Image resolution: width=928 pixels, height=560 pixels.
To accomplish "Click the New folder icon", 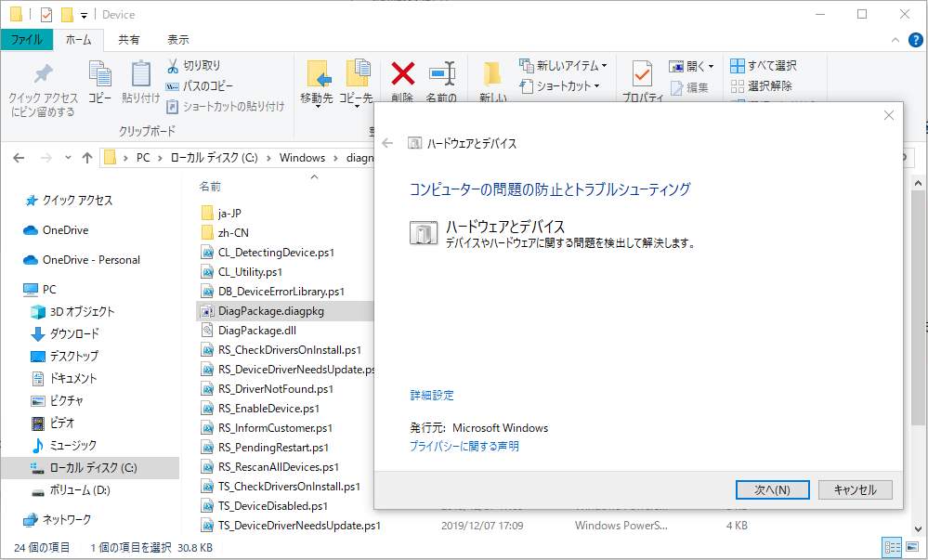I will click(x=491, y=74).
